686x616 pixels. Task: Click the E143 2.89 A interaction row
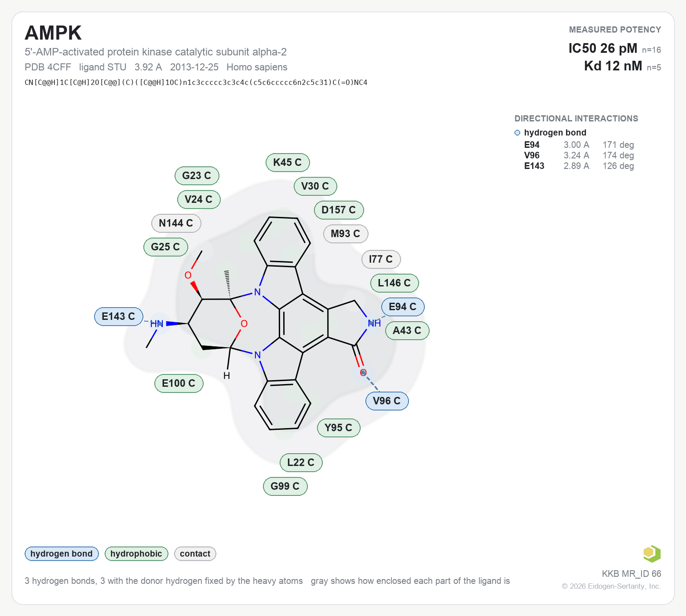point(579,166)
